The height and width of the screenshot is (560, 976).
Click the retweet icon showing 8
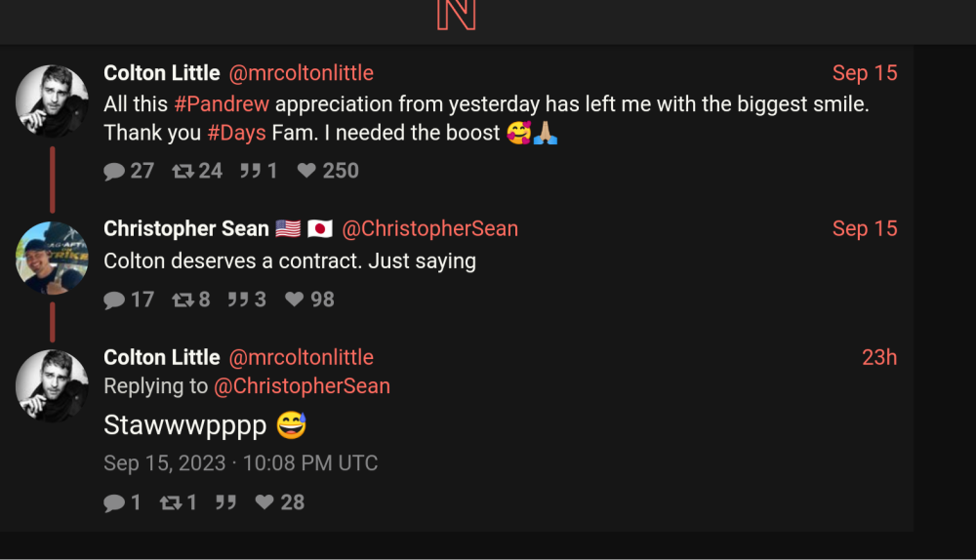(x=183, y=300)
